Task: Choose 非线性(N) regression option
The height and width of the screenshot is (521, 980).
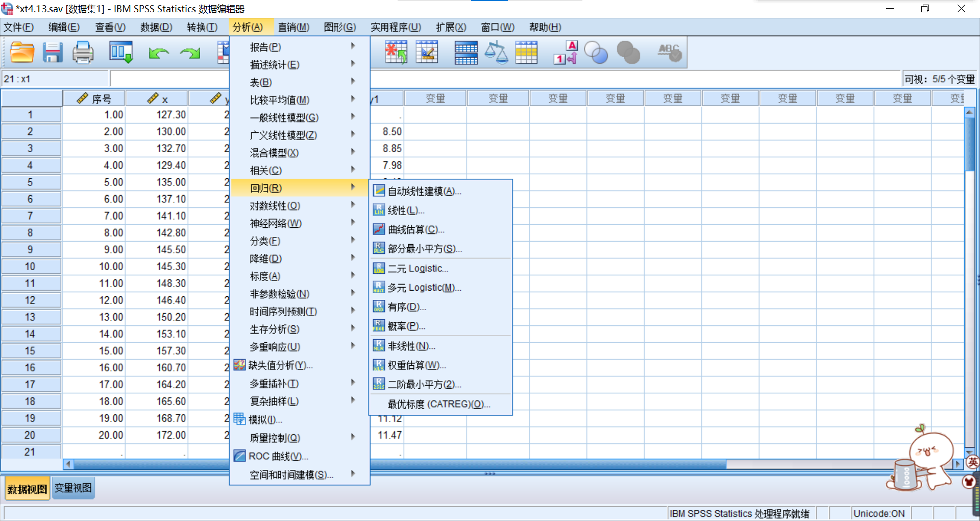Action: (x=440, y=346)
